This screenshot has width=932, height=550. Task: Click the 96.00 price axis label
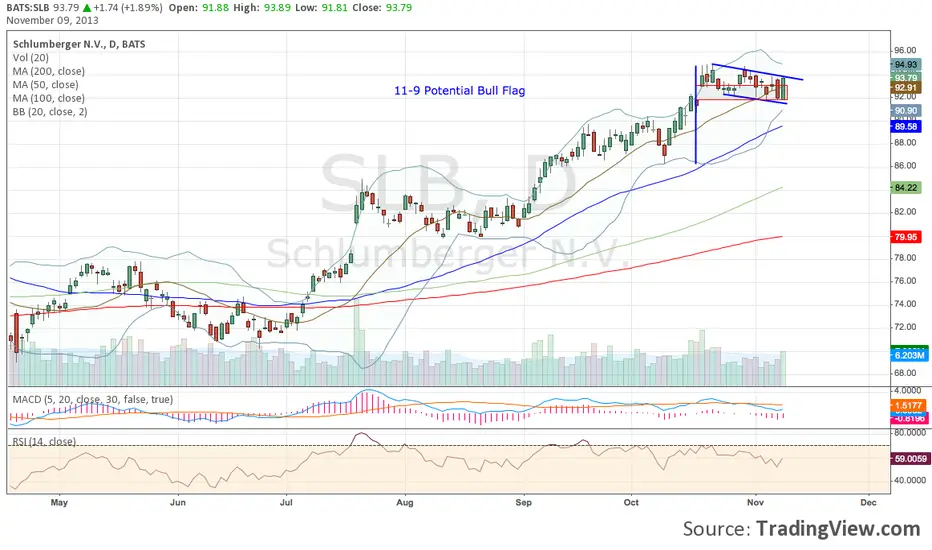[x=905, y=51]
